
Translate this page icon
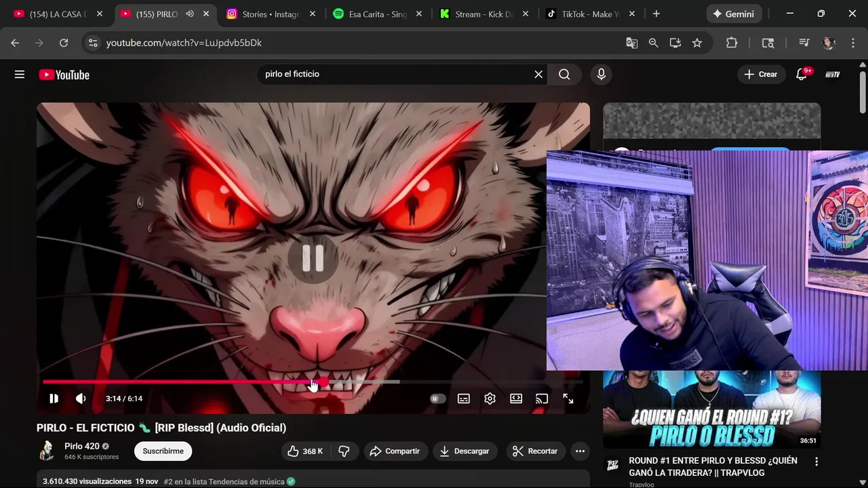(x=632, y=43)
